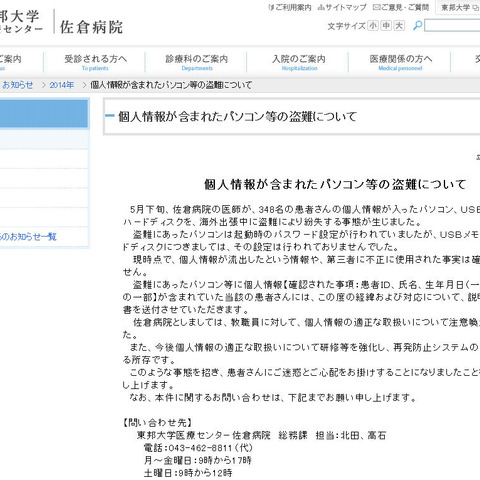This screenshot has width=480, height=480.
Task: Open the サイトマップ sitemap link
Action: click(x=342, y=7)
